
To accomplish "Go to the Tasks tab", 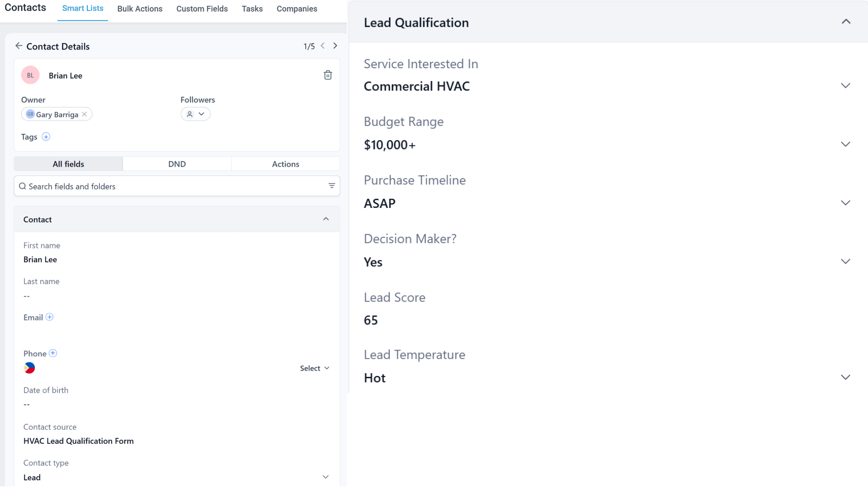I will point(252,9).
